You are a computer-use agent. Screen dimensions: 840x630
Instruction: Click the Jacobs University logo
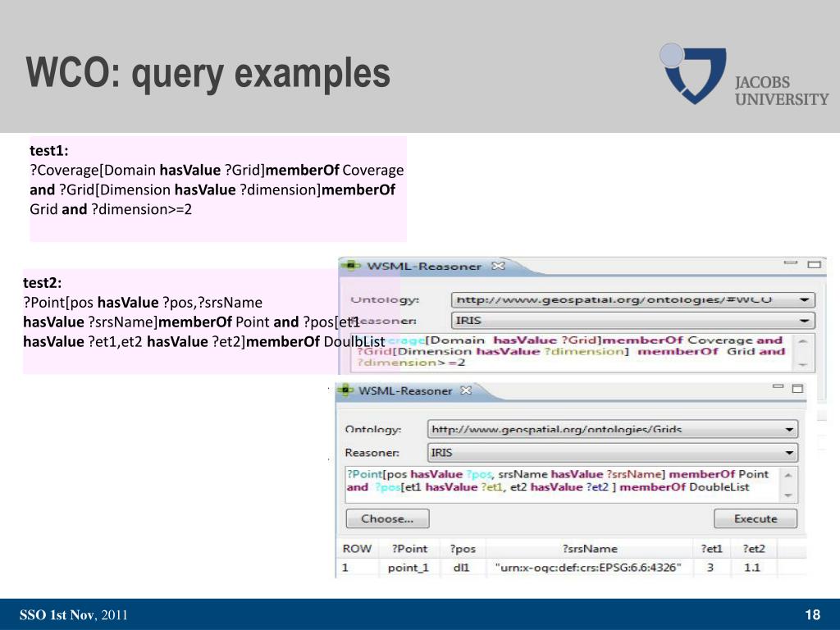(x=744, y=75)
